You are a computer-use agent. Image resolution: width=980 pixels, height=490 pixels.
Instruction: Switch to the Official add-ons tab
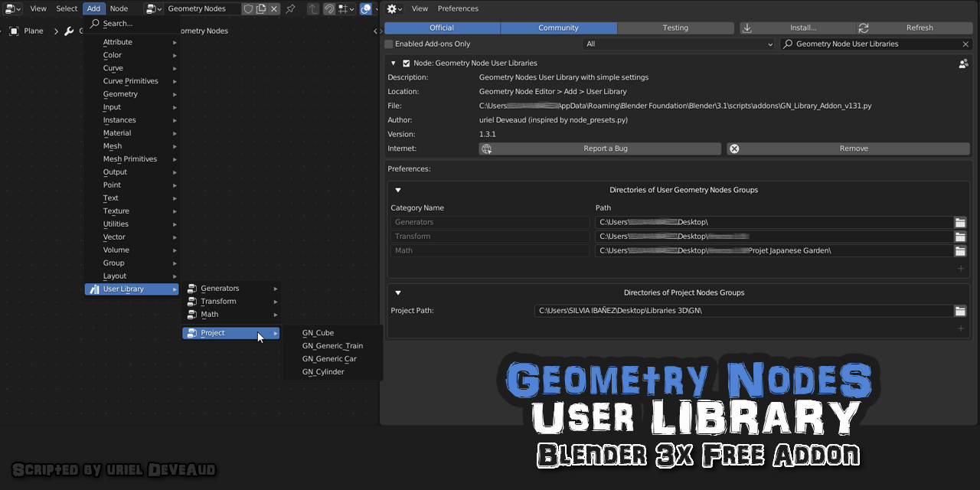click(x=442, y=28)
